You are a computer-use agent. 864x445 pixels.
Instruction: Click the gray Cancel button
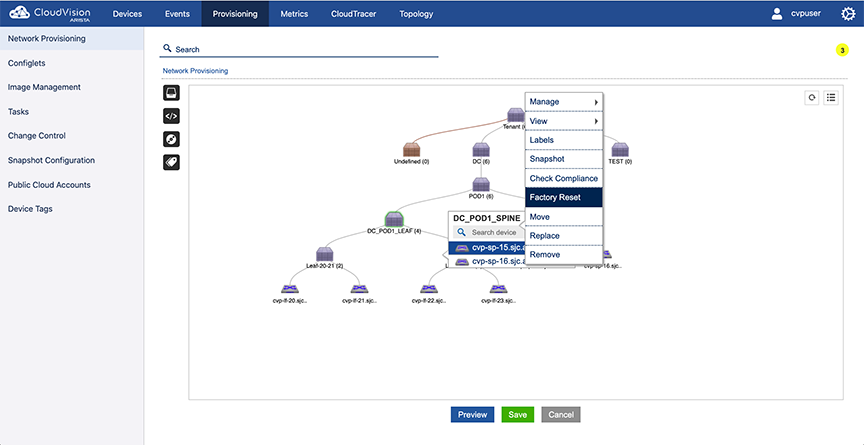tap(561, 415)
